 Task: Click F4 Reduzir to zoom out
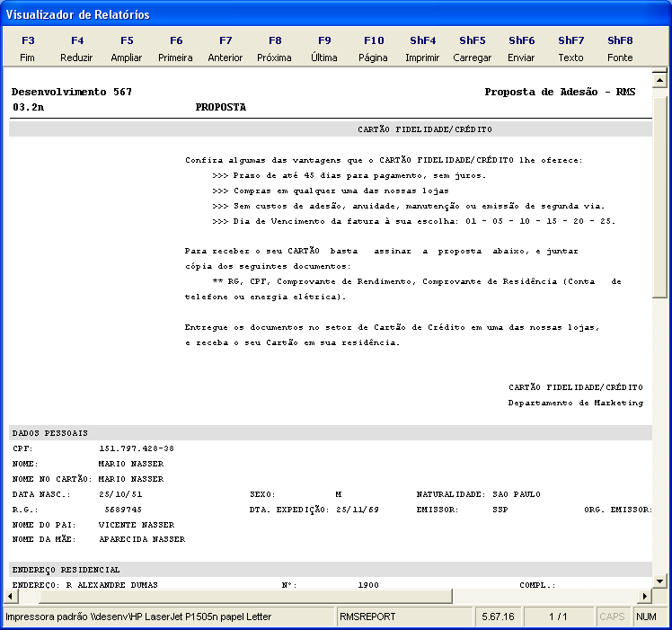76,49
